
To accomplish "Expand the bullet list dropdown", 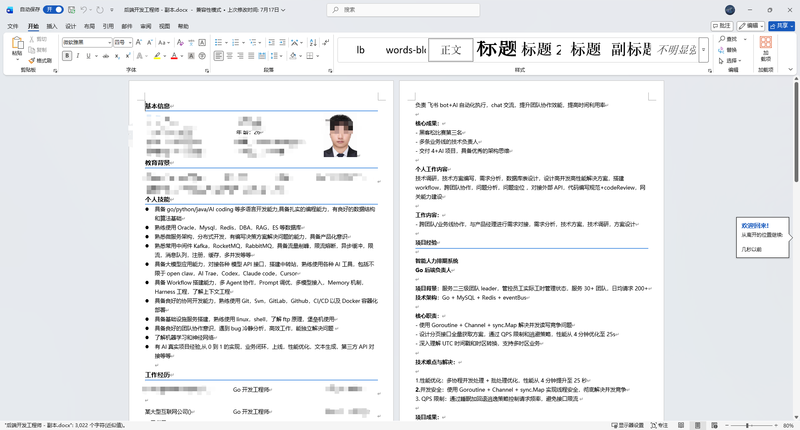I will (x=227, y=42).
